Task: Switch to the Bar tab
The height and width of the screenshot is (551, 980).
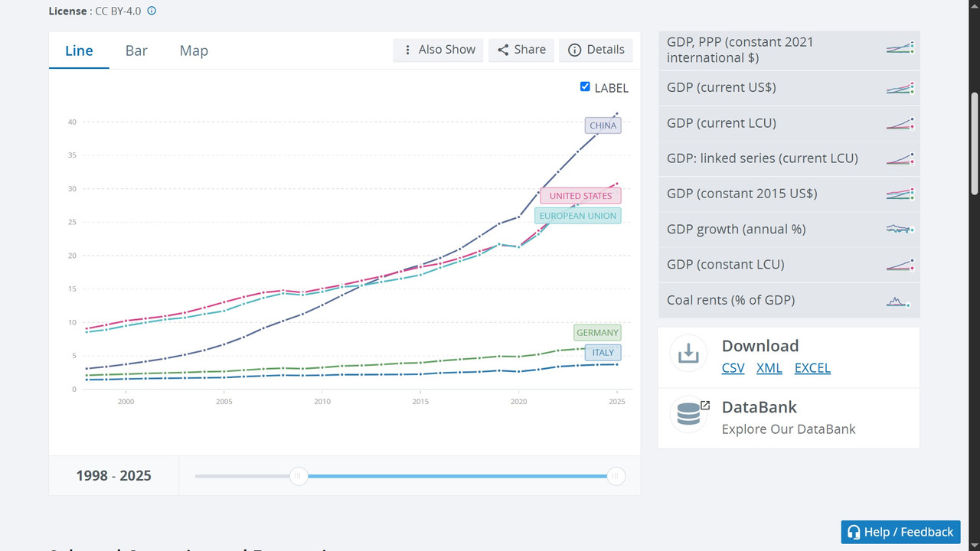Action: pos(136,51)
